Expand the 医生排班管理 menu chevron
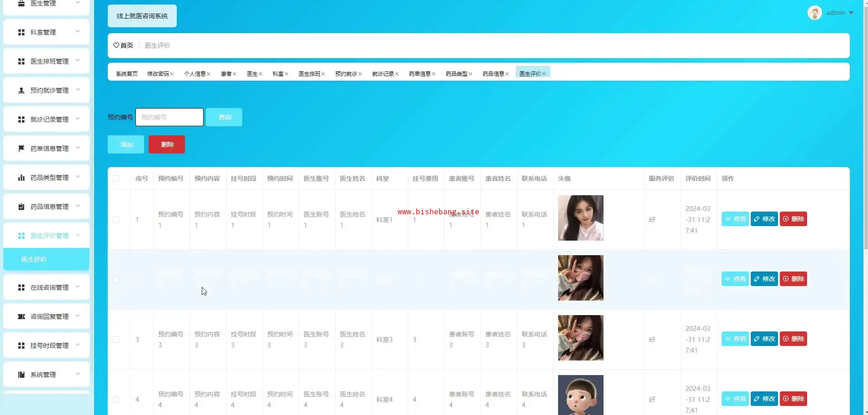 click(78, 61)
